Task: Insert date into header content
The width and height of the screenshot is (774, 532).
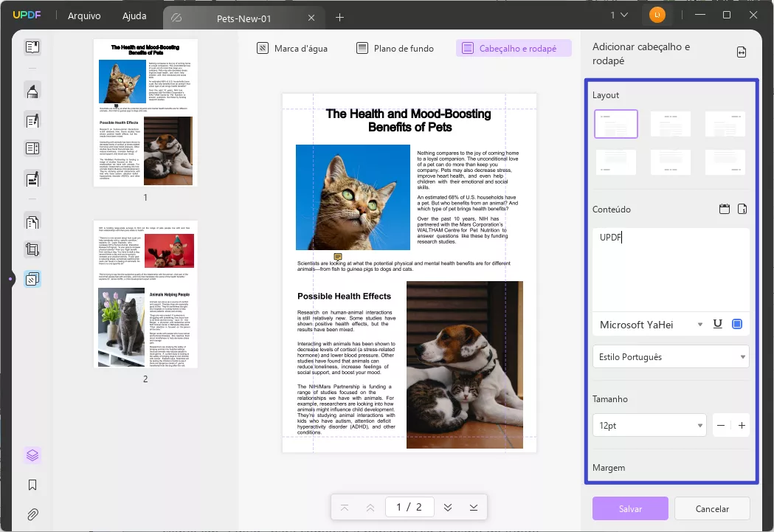Action: (x=724, y=209)
